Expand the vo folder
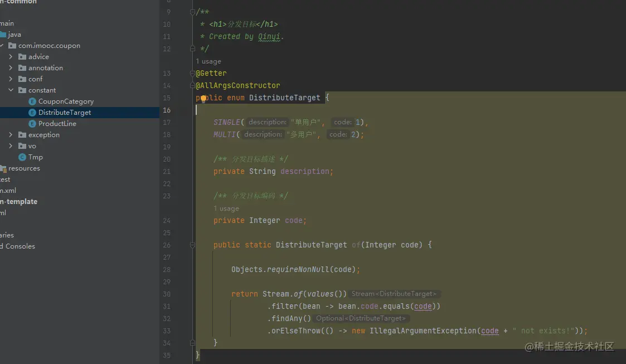 (x=11, y=146)
